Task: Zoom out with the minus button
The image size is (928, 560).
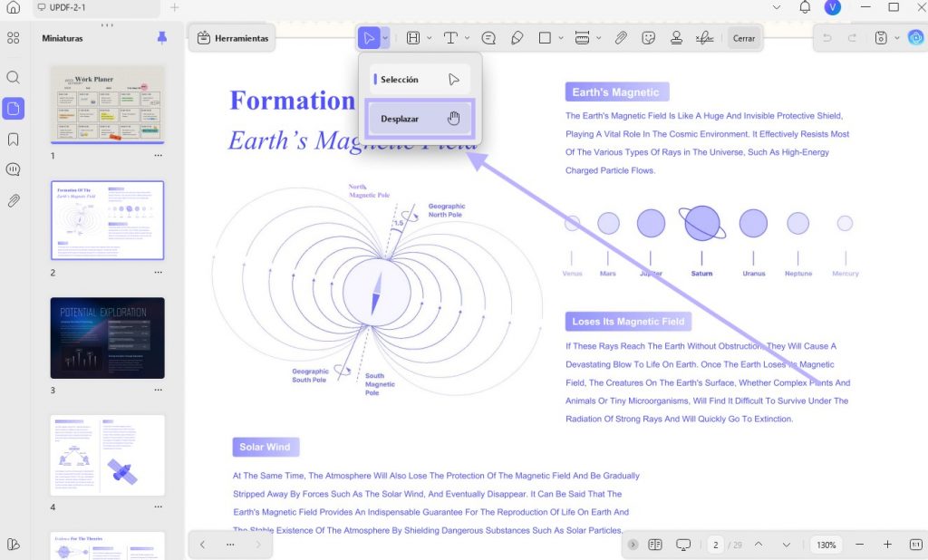Action: click(859, 544)
